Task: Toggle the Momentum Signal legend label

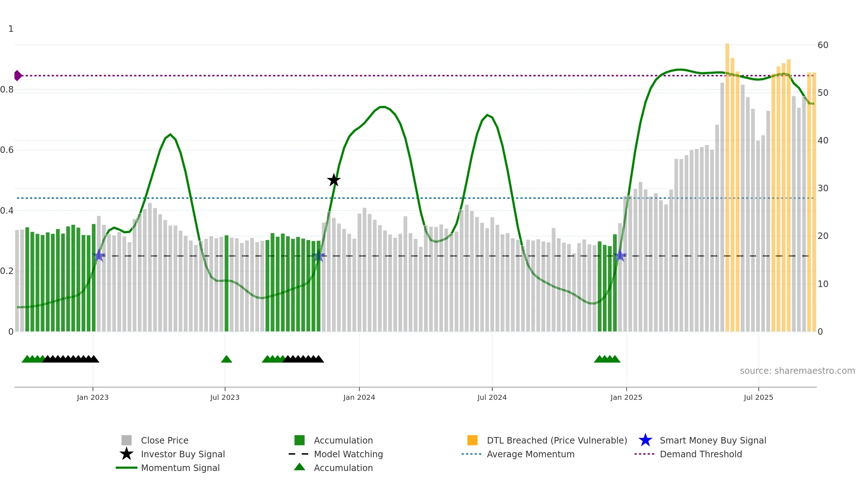Action: point(180,468)
